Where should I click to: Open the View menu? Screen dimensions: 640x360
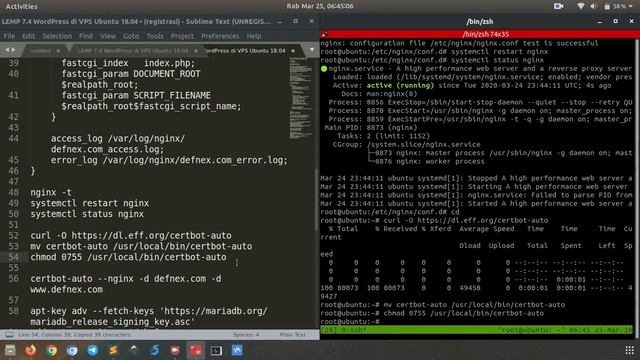pyautogui.click(x=108, y=36)
